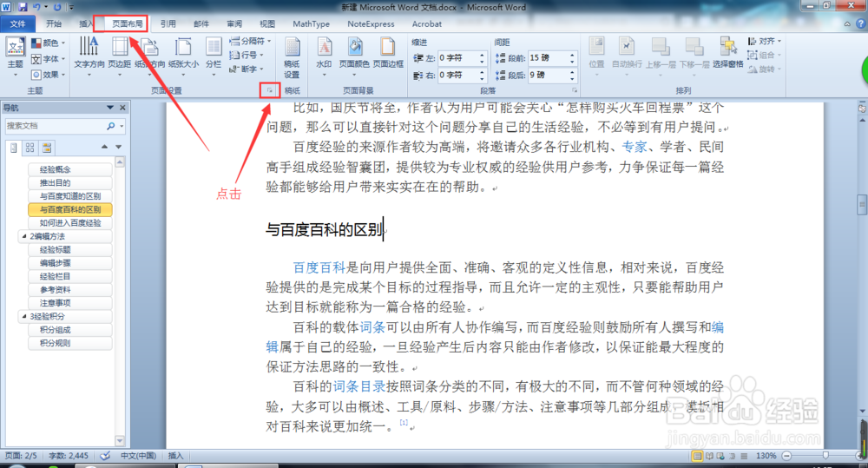The image size is (868, 468).
Task: Switch to the Acrobat tab
Action: 427,23
